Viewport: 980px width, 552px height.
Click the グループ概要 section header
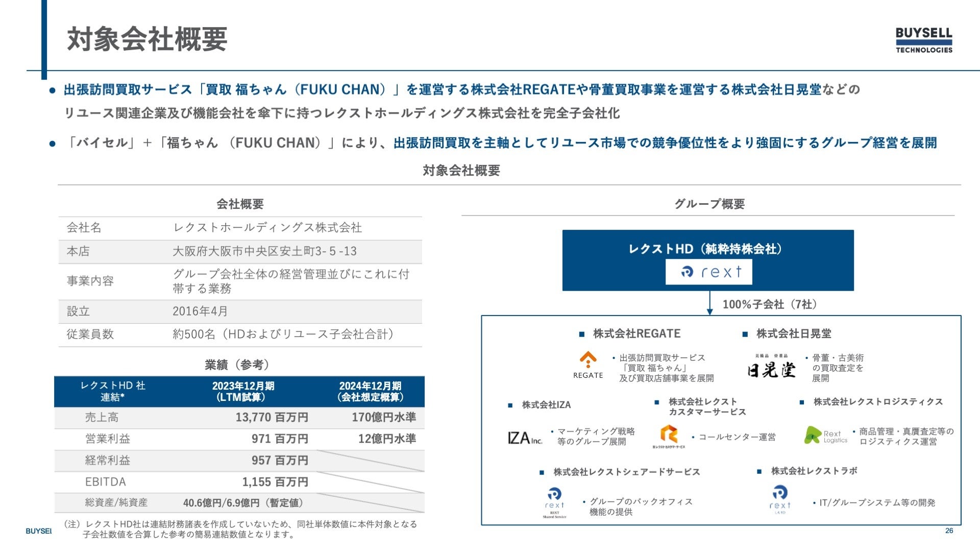tap(709, 204)
